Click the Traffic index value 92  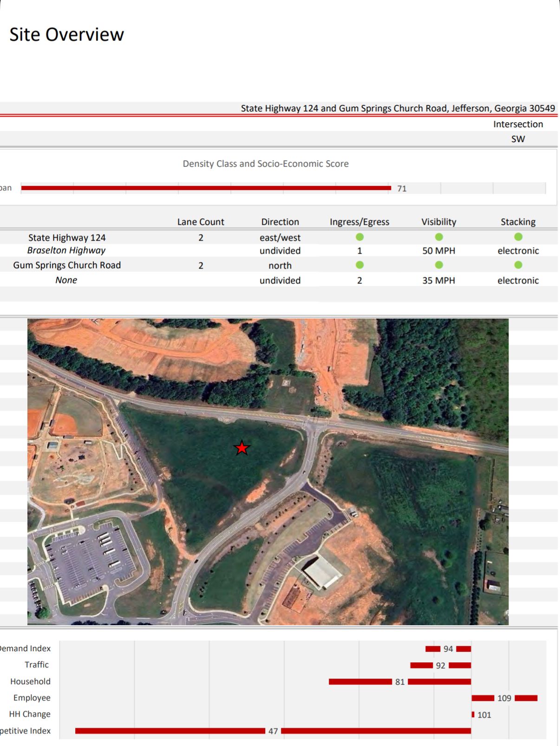click(x=440, y=666)
